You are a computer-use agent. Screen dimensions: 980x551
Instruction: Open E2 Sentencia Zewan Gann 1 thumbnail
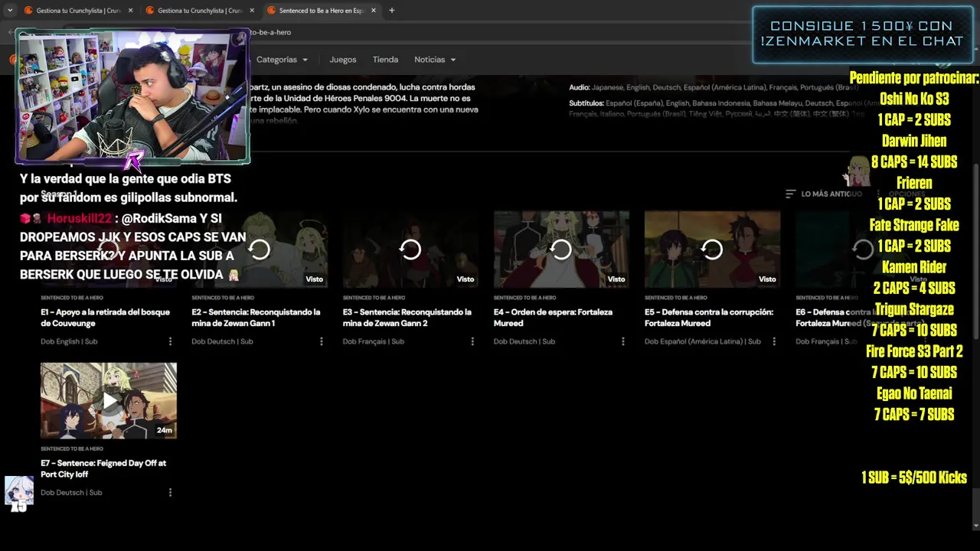click(260, 249)
